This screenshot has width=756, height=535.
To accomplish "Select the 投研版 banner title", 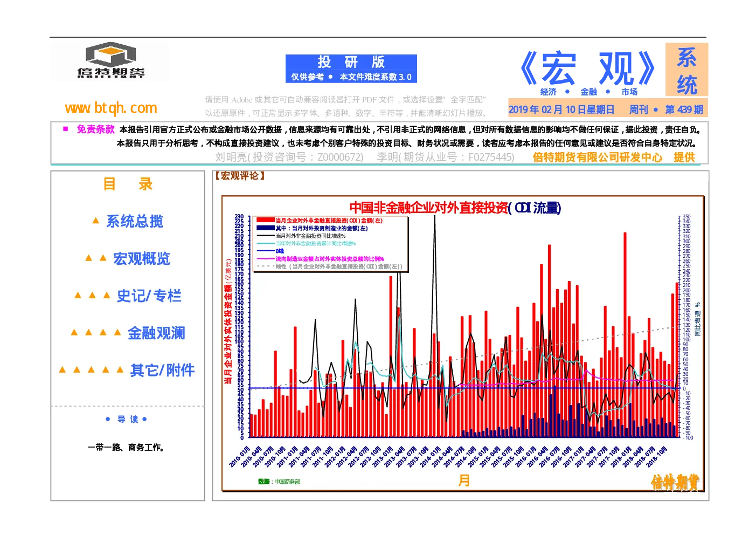I will [x=351, y=62].
